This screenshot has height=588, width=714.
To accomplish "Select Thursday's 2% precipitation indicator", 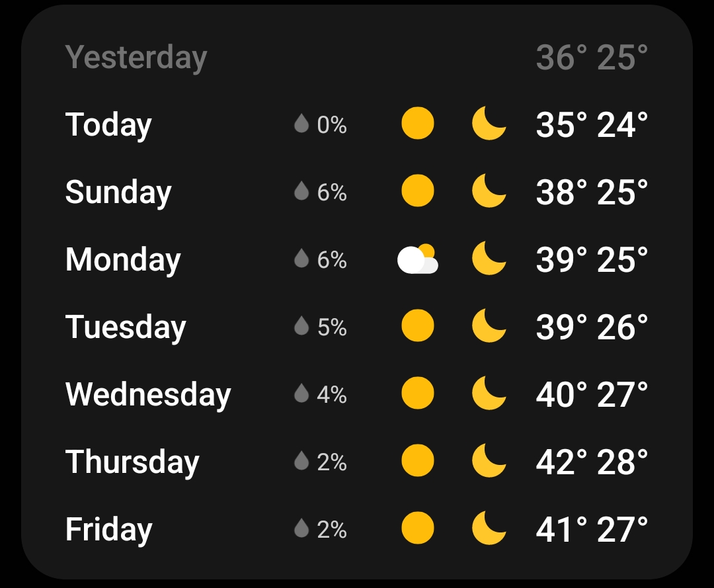I will [301, 460].
